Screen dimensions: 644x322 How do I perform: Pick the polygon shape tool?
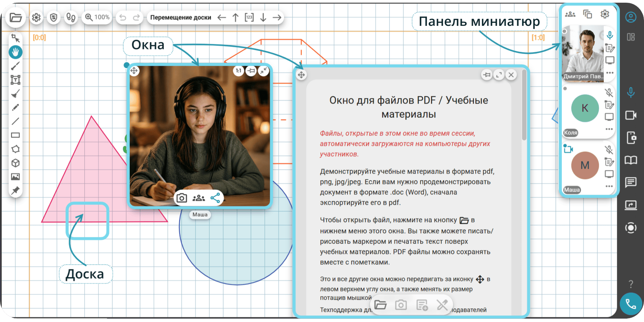tap(15, 149)
